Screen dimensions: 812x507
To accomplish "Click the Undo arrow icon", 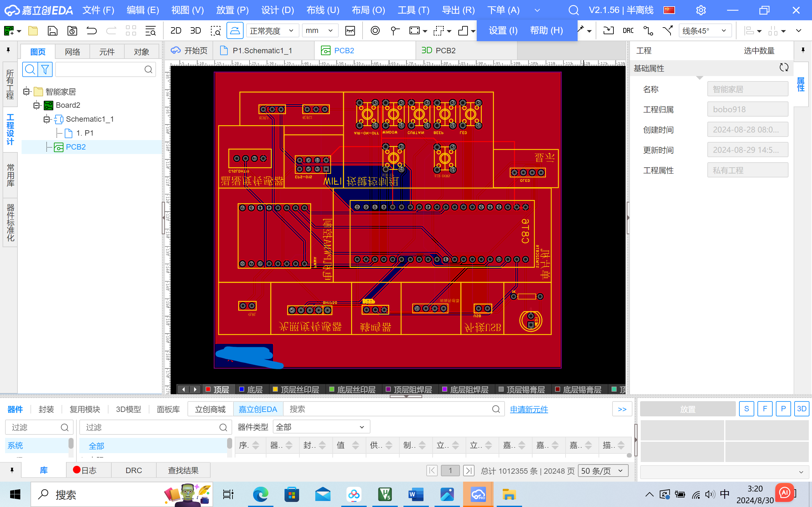I will (x=91, y=31).
